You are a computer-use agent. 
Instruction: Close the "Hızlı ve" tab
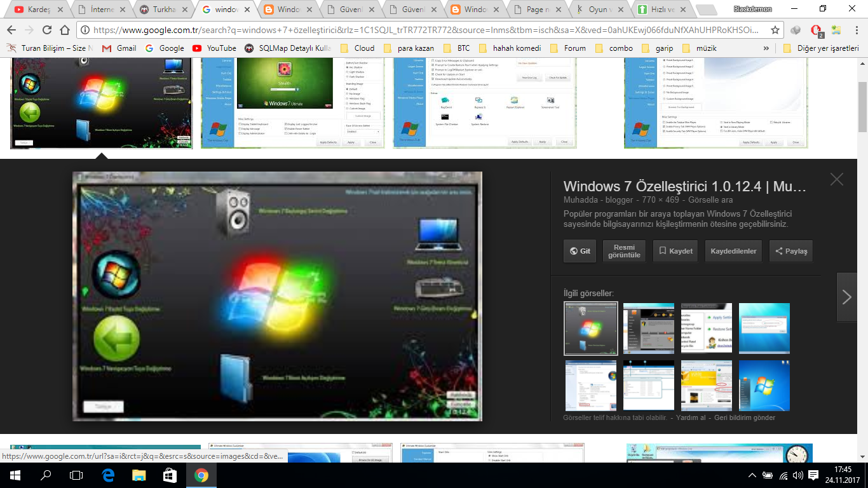(x=683, y=10)
